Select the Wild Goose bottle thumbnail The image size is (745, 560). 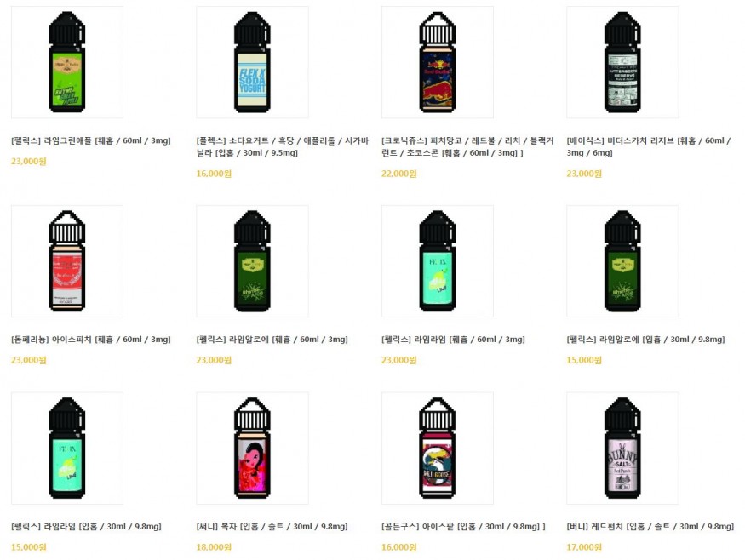437,448
